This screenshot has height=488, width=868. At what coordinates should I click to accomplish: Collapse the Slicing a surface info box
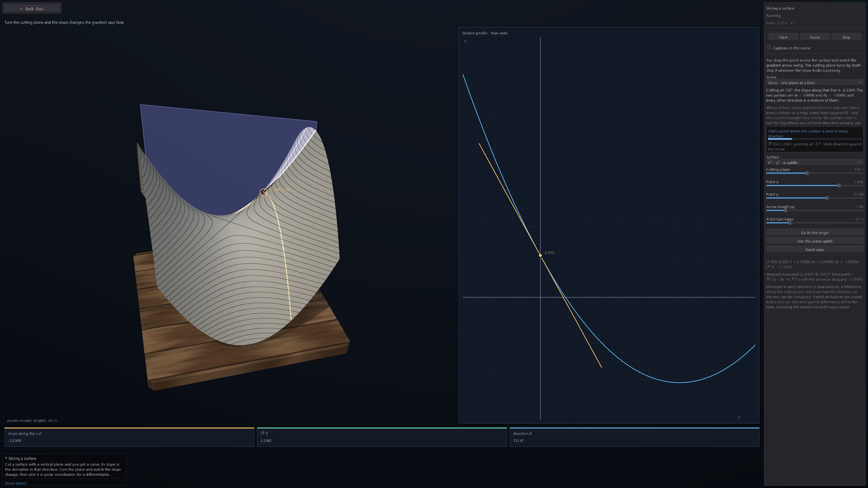pos(6,458)
